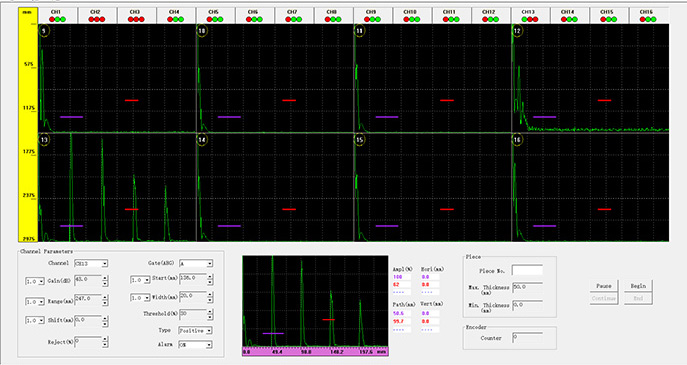Click the circled number 12 waveform badge

(517, 31)
